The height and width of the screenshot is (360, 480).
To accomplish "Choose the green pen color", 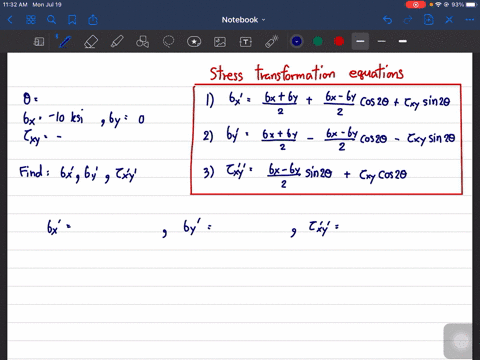I will point(318,41).
